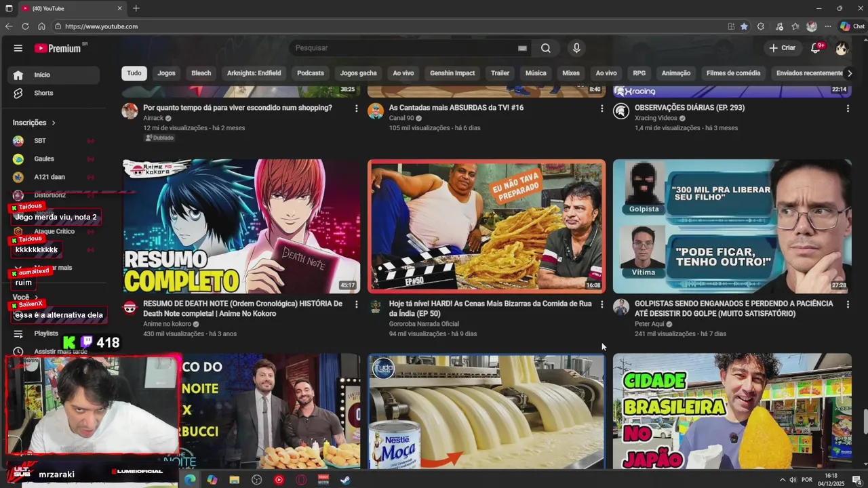Image resolution: width=868 pixels, height=488 pixels.
Task: Click the Canal 90 channel avatar
Action: [376, 111]
